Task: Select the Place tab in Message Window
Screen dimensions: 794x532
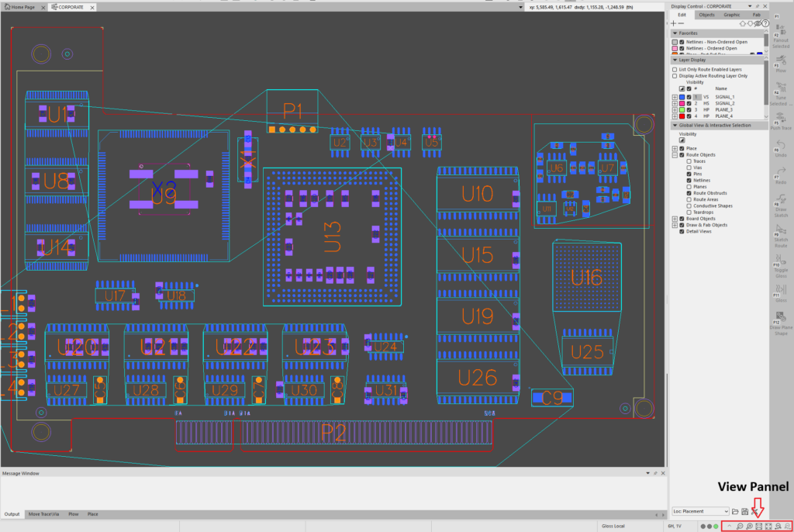Action: [93, 514]
